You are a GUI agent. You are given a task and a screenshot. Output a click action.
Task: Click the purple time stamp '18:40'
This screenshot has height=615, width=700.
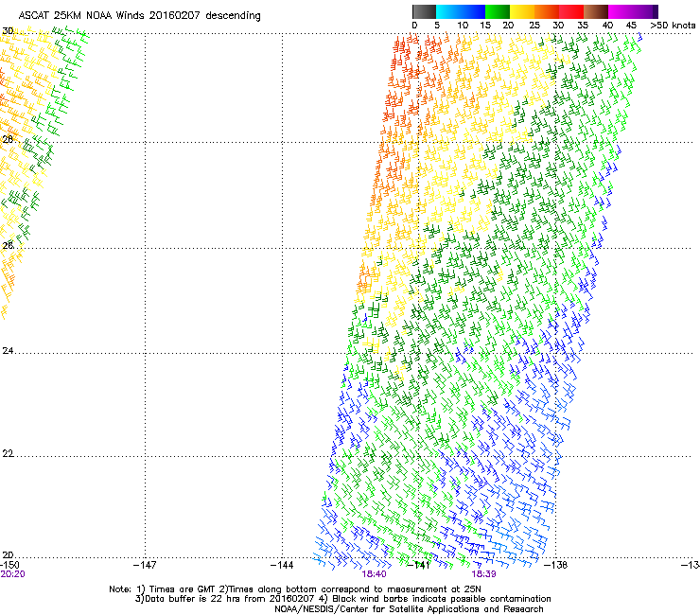(374, 574)
